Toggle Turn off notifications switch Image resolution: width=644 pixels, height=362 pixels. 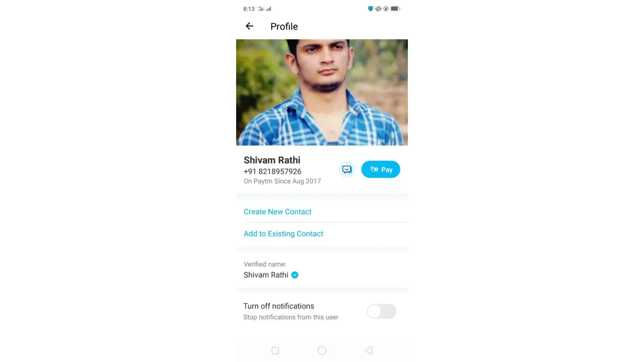pos(381,311)
